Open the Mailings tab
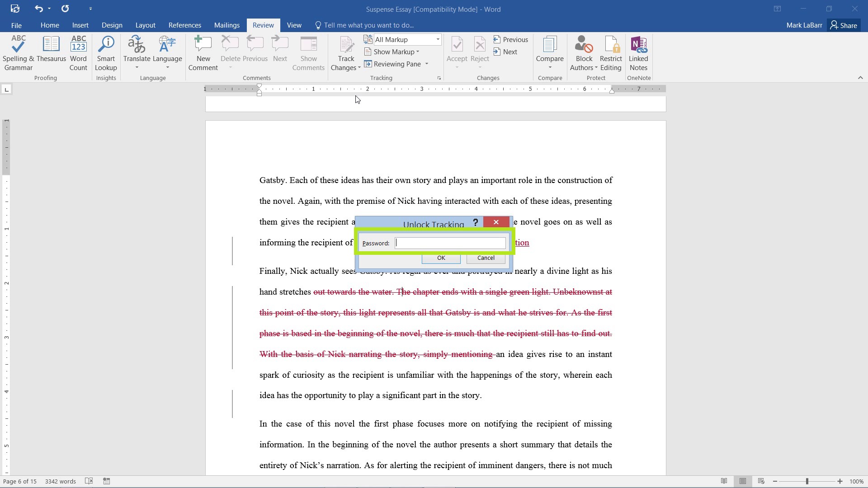The width and height of the screenshot is (868, 488). click(x=227, y=25)
